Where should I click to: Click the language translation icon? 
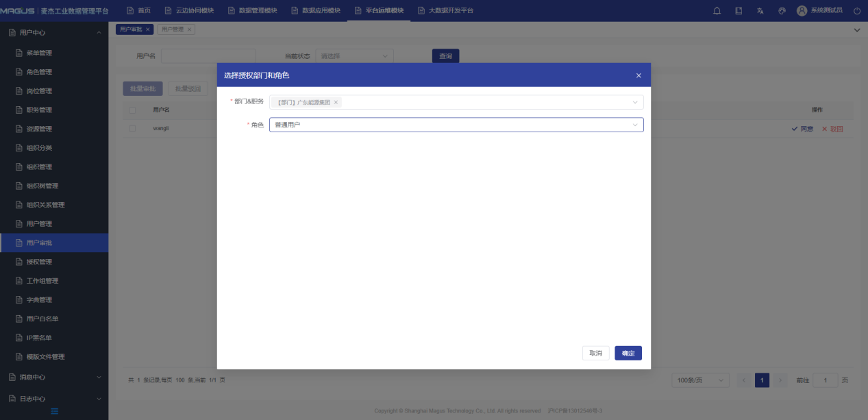[x=760, y=11]
